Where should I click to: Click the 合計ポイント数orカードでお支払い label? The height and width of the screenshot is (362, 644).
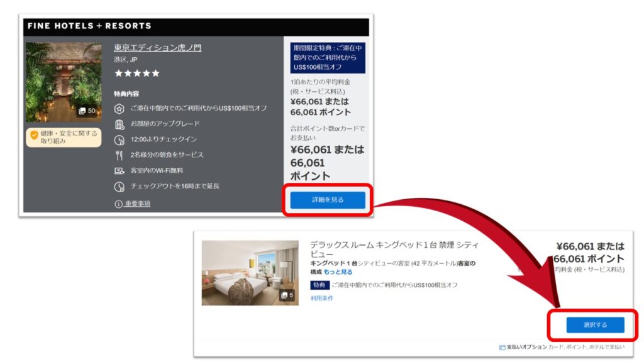327,133
